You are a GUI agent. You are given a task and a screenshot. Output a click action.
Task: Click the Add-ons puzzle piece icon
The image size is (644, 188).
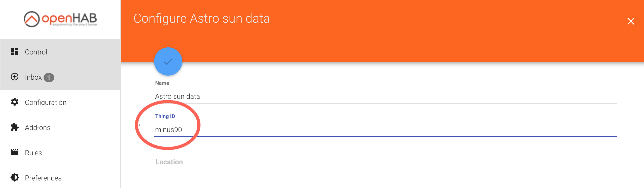(15, 127)
